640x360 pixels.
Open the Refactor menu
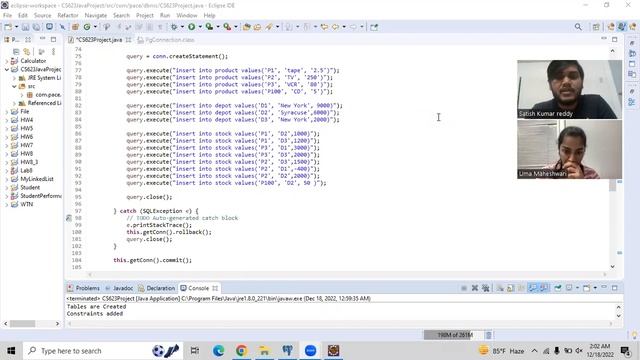click(68, 16)
